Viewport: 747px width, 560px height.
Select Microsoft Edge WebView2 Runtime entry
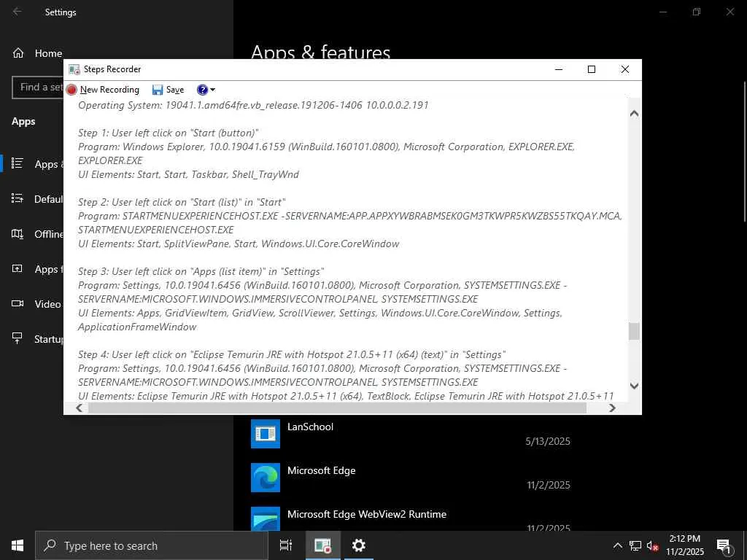[411, 518]
